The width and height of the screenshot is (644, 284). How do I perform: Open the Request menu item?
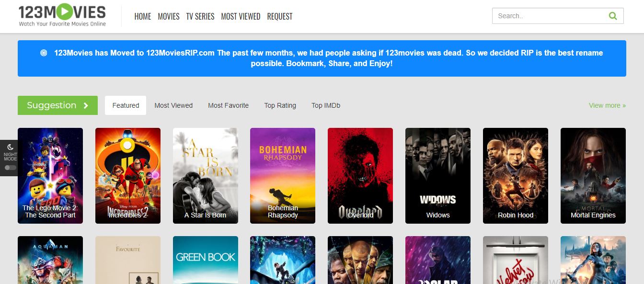point(280,16)
